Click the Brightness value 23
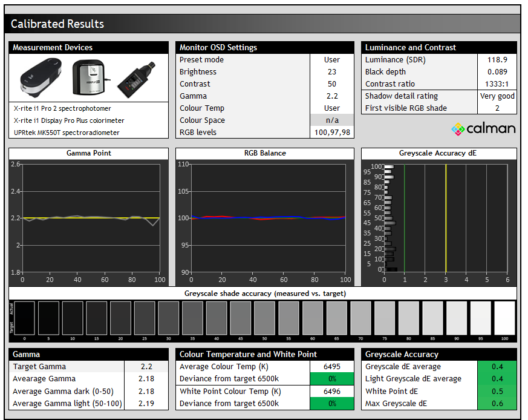528x420 pixels. [x=331, y=72]
